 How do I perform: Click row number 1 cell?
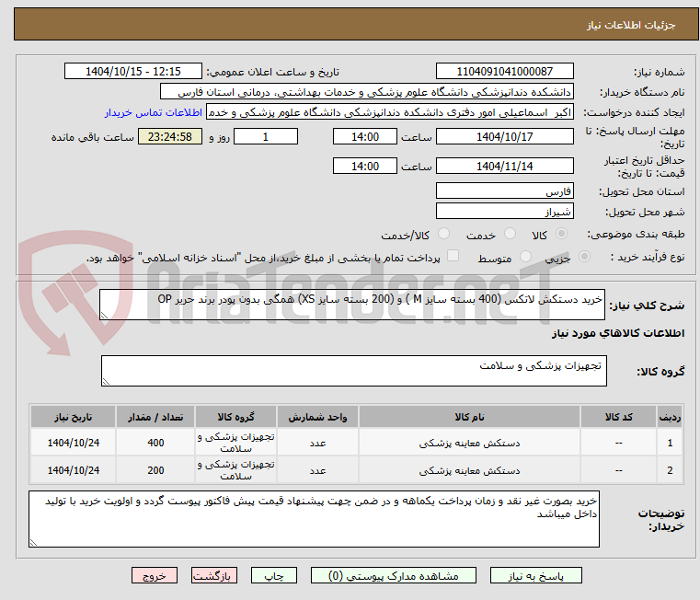[x=670, y=443]
